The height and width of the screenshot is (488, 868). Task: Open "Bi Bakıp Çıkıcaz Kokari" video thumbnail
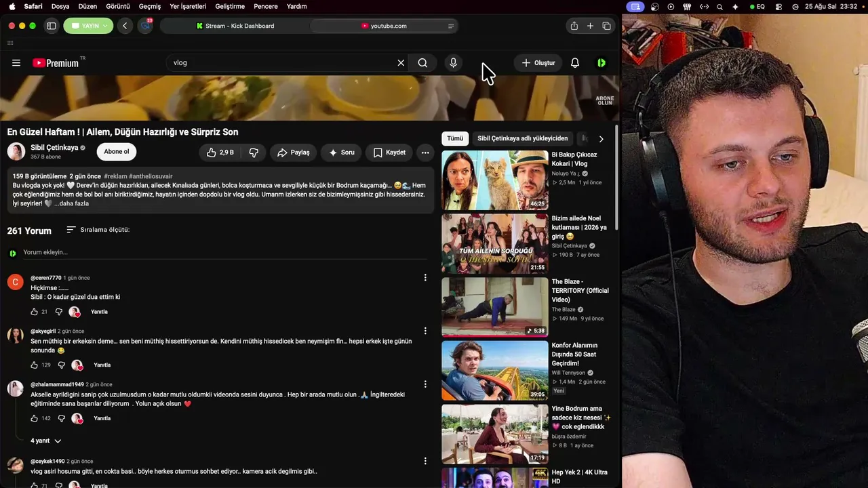495,180
